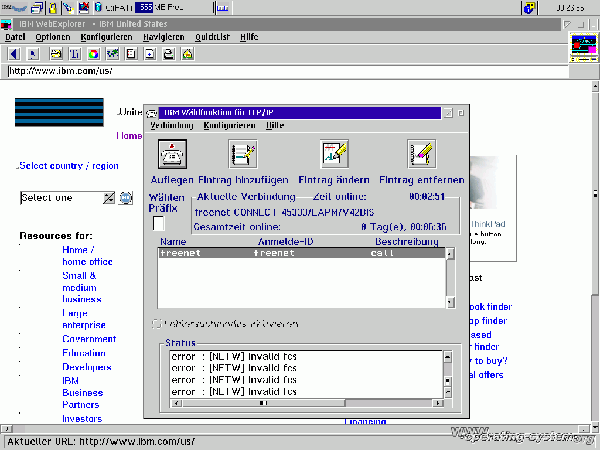The height and width of the screenshot is (450, 600).
Task: Click the Status box scroll-right arrow
Action: pyautogui.click(x=438, y=403)
